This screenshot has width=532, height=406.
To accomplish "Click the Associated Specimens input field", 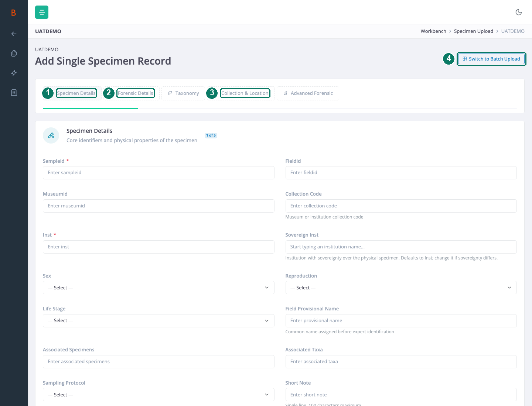I will 158,362.
